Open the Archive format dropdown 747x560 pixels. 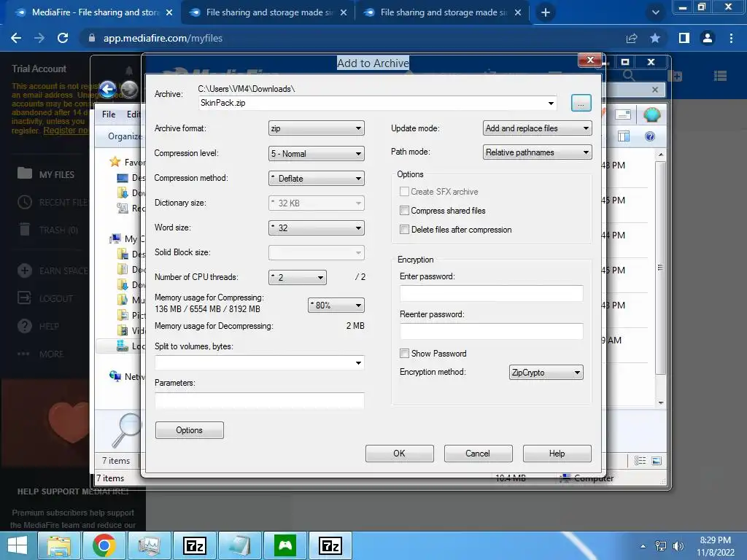click(317, 128)
